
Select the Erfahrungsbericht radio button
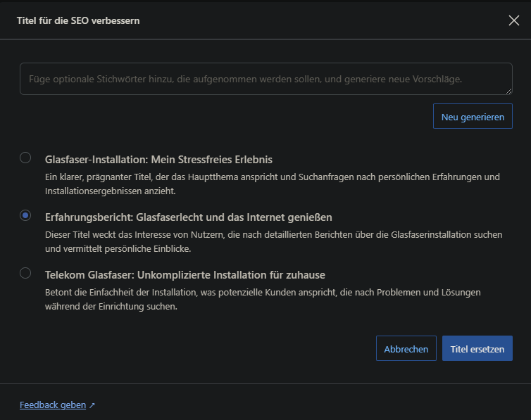point(25,215)
